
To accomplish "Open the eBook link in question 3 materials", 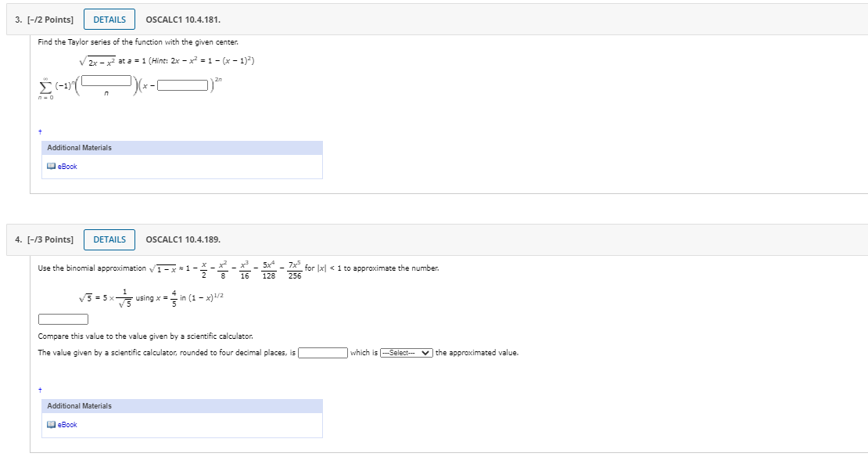I will [67, 167].
